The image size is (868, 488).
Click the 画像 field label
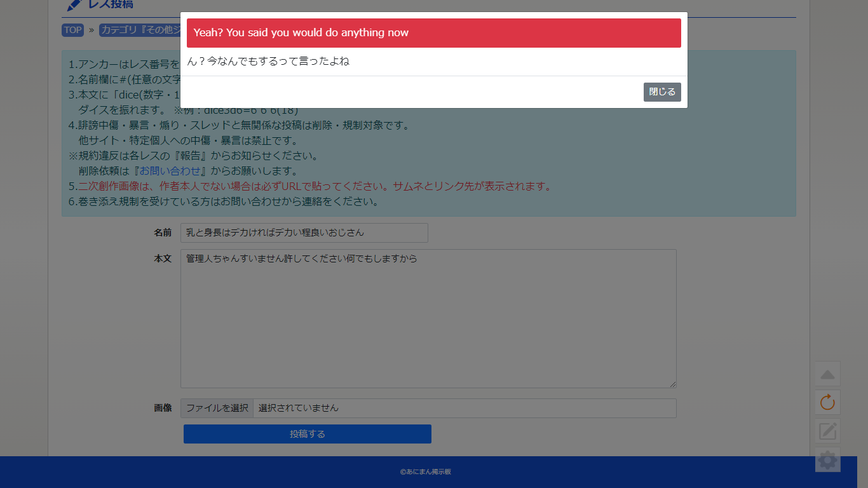pyautogui.click(x=163, y=408)
